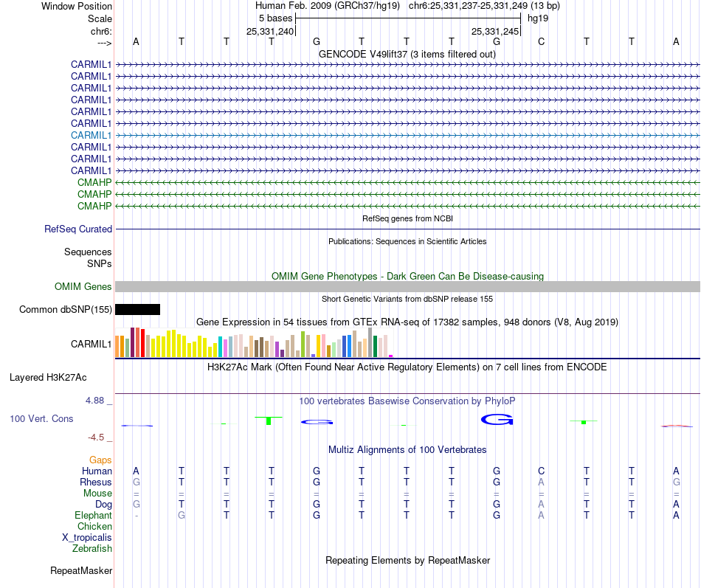Click the 5 bases scale bar label
Screen dimensions: 701x588
point(275,18)
